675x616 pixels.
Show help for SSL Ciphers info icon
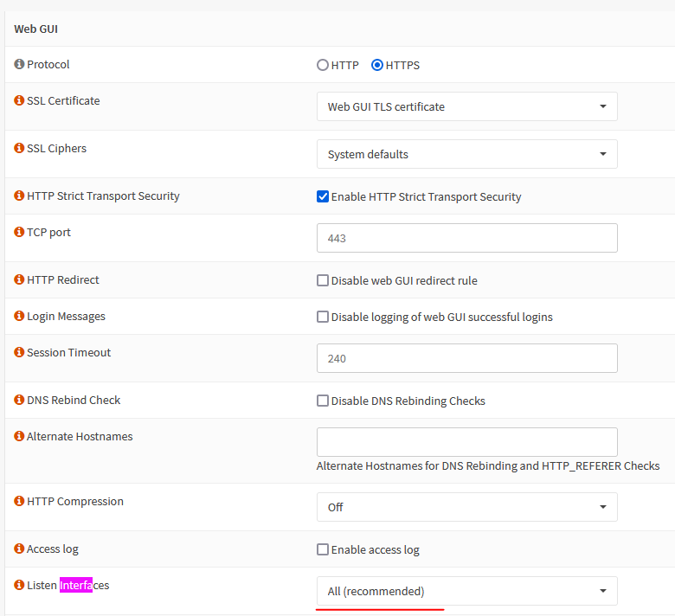click(19, 149)
